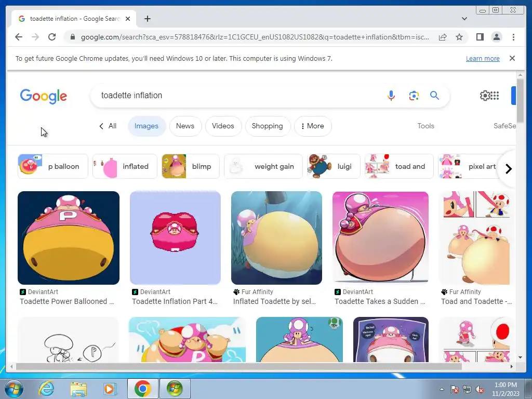
Task: Show more filter chips with right arrow
Action: [x=508, y=169]
